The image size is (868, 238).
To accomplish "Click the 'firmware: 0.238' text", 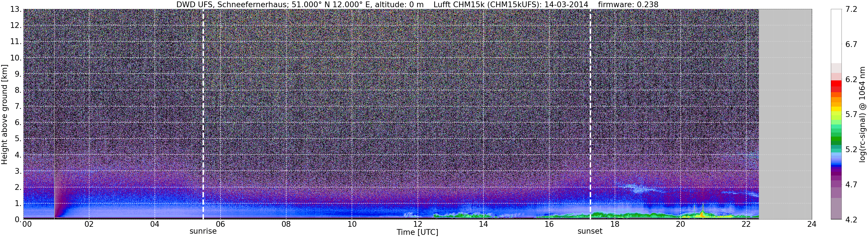I will [x=628, y=5].
